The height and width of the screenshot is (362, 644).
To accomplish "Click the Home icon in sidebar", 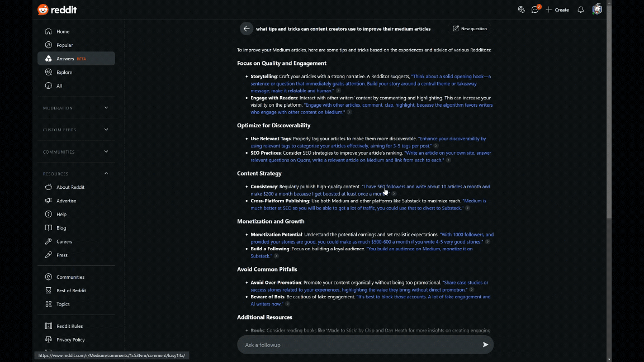I will coord(49,31).
